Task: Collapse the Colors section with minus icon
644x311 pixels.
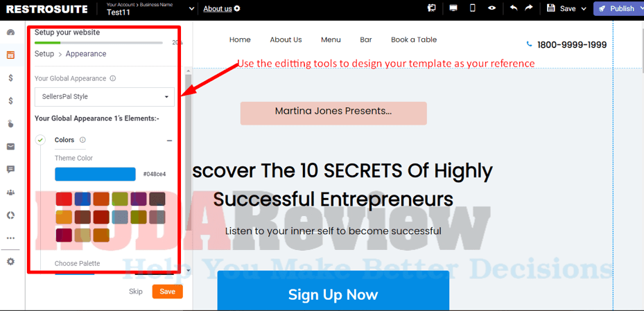Action: [169, 141]
